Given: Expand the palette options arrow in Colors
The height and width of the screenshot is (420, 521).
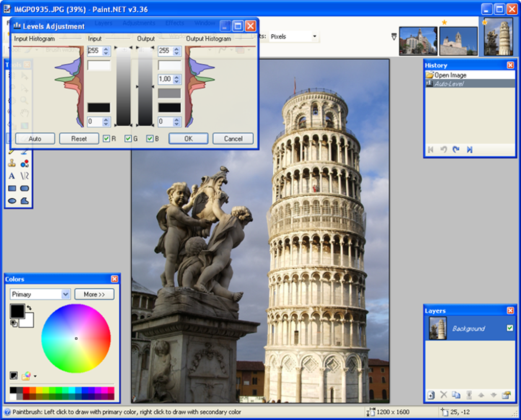Looking at the screenshot, I should (x=35, y=377).
